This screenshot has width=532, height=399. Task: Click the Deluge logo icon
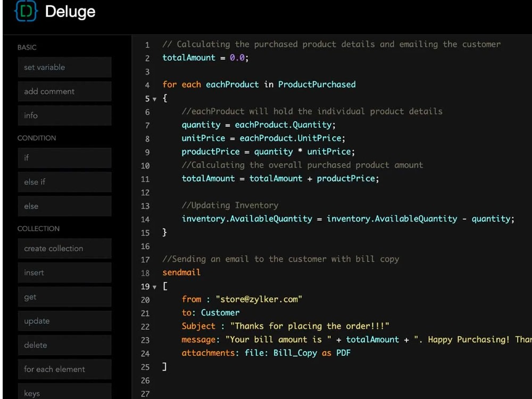pyautogui.click(x=25, y=12)
